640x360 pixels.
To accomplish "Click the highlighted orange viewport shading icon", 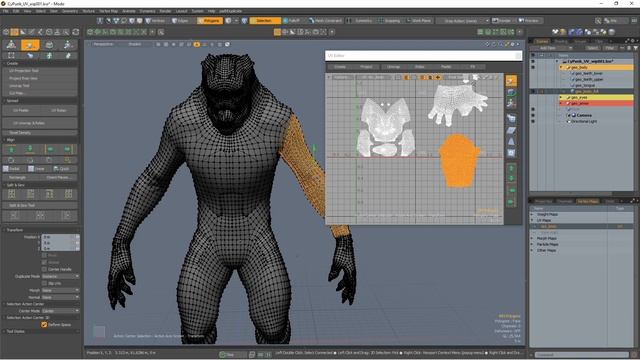I will pos(197,44).
